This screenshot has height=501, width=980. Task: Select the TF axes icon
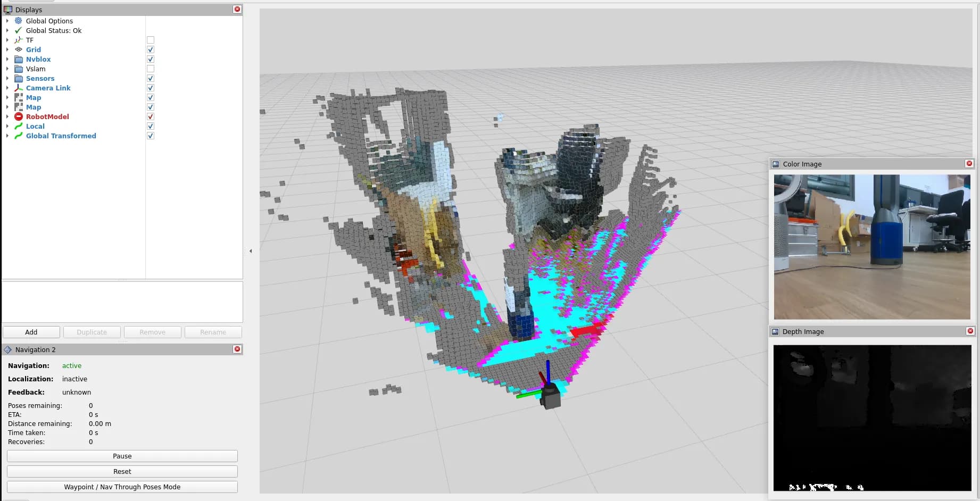(19, 40)
